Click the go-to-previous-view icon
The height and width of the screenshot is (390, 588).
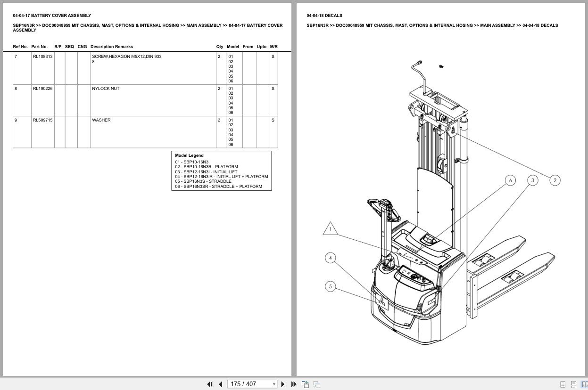tap(305, 384)
